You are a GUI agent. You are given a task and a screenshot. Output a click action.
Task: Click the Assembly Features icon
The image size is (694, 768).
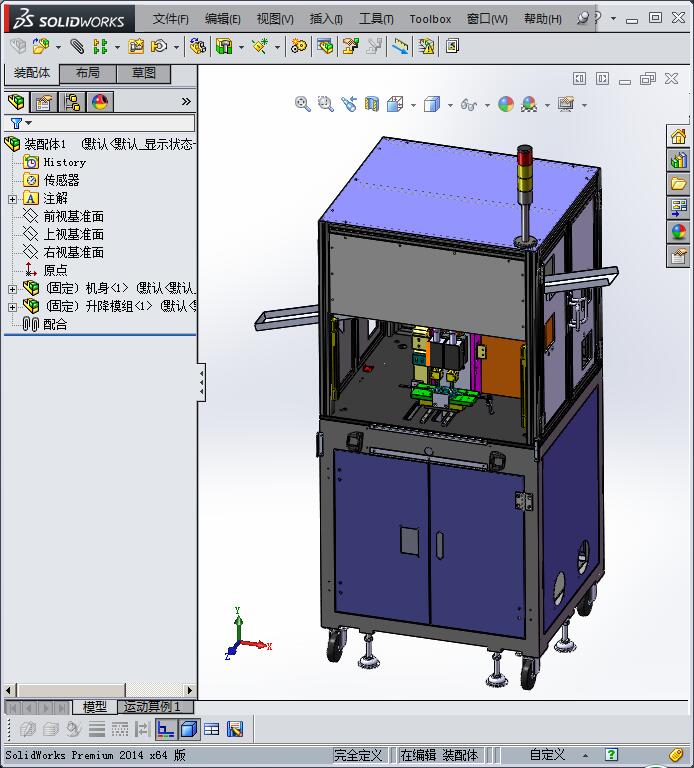(x=224, y=47)
